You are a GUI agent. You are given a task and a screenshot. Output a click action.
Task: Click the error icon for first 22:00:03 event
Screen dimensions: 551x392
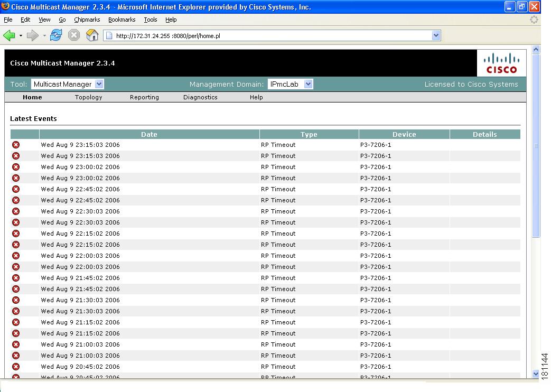pyautogui.click(x=16, y=256)
